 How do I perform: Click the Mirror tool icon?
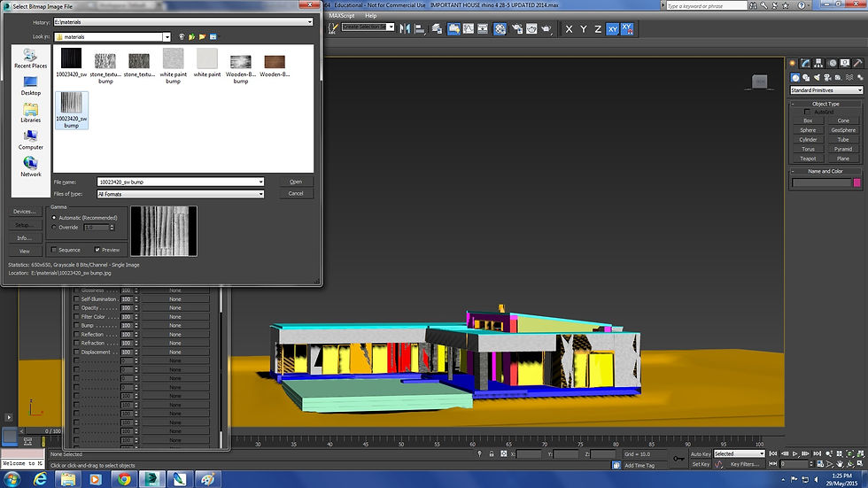click(405, 28)
